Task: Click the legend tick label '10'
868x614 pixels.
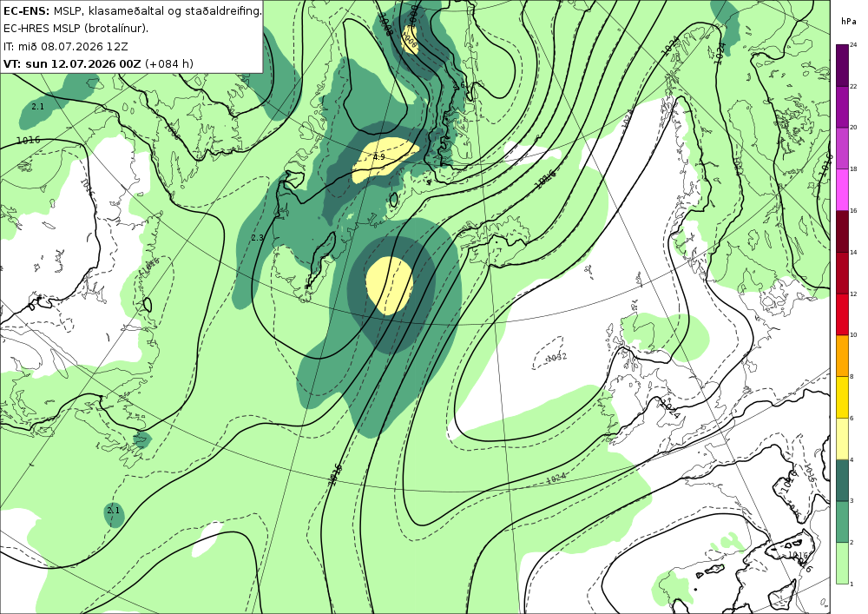Action: pos(853,335)
